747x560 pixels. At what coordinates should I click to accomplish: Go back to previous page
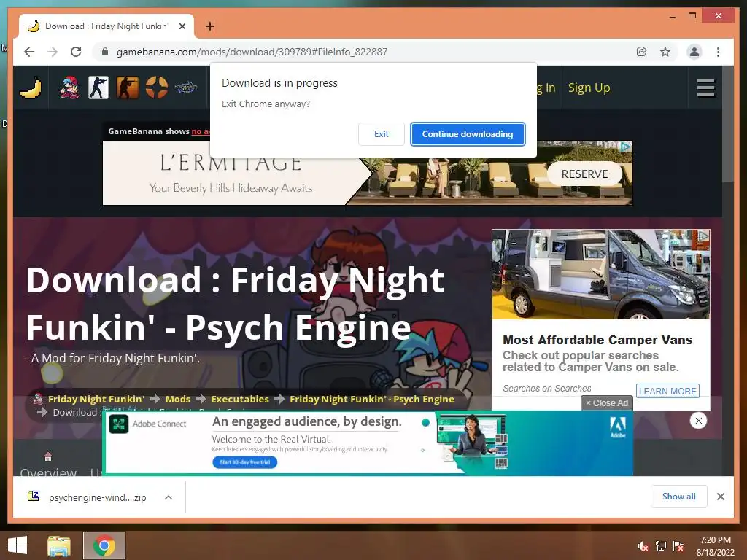[29, 52]
